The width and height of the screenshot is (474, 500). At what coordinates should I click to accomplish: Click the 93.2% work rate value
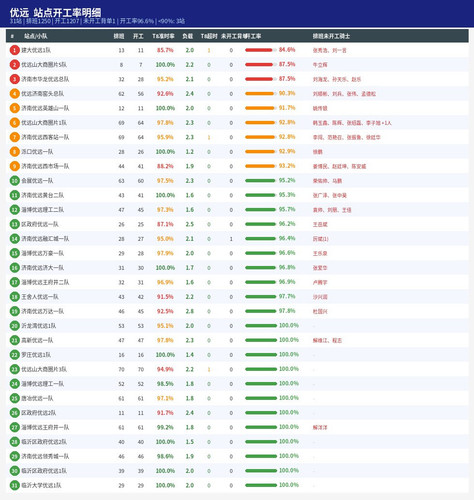[x=287, y=166]
